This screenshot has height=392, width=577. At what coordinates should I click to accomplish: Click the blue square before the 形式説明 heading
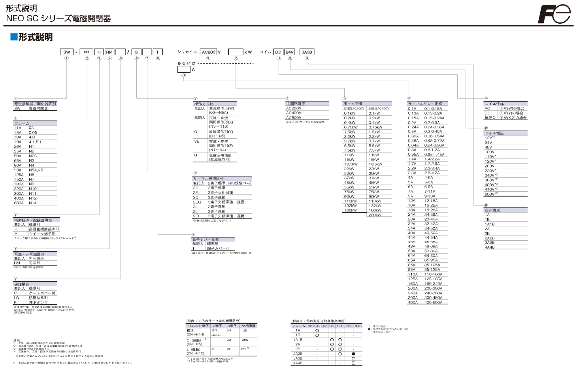(14, 37)
